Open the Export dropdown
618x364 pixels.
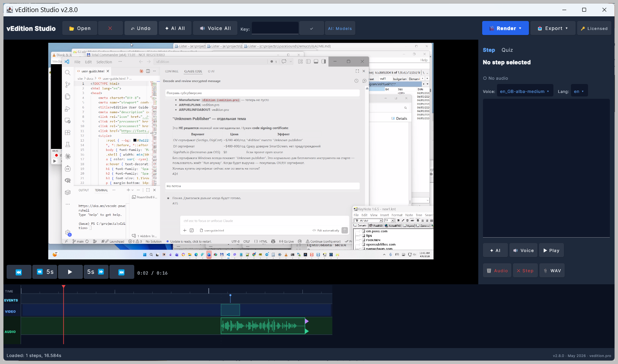pos(553,28)
